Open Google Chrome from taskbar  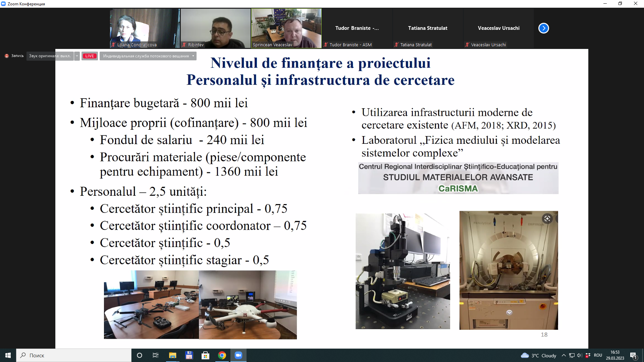point(222,355)
